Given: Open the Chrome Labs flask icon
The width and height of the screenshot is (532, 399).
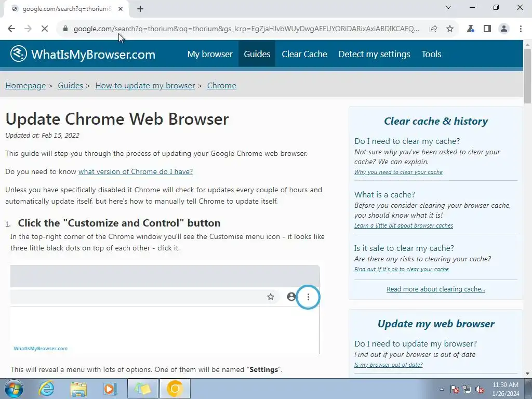Looking at the screenshot, I should [x=470, y=29].
